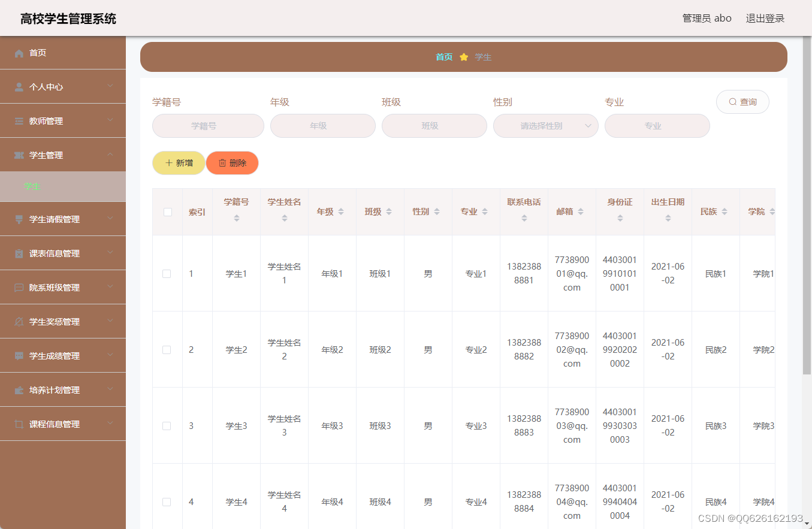Viewport: 812px width, 529px height.
Task: Click the chat icon beside 院系班级管理
Action: pyautogui.click(x=19, y=288)
